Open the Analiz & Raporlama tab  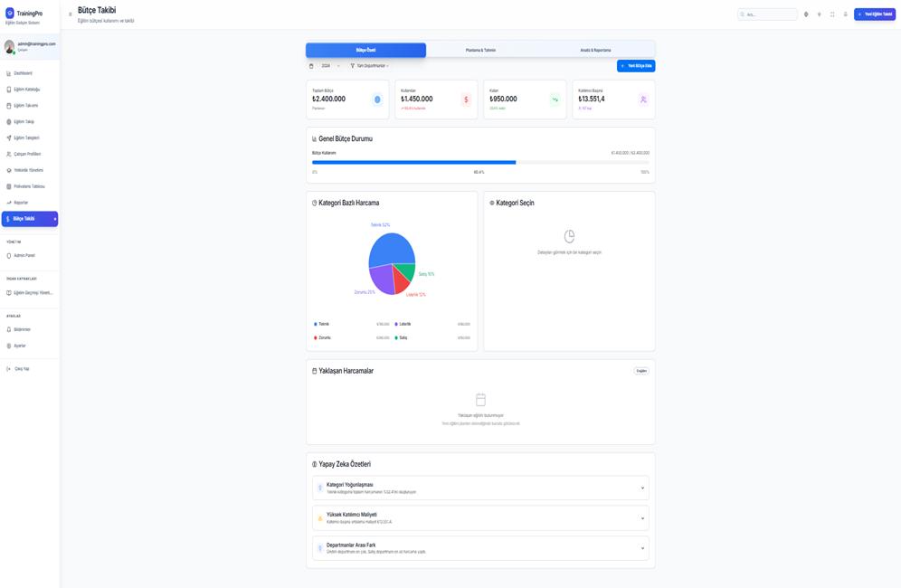[x=596, y=51]
